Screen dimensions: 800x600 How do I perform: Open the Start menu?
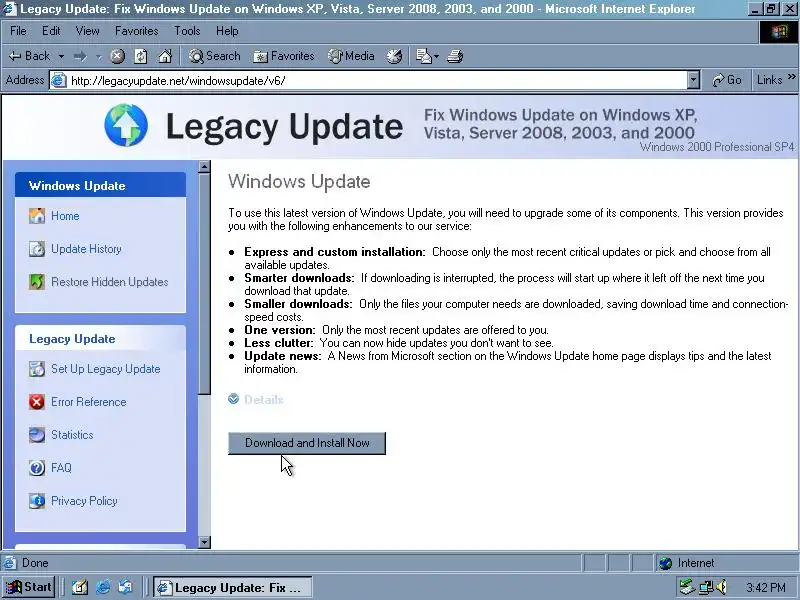pyautogui.click(x=29, y=587)
